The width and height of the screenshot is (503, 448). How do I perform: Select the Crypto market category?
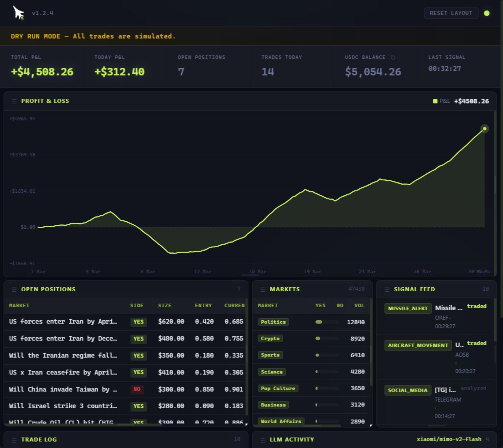coord(270,339)
